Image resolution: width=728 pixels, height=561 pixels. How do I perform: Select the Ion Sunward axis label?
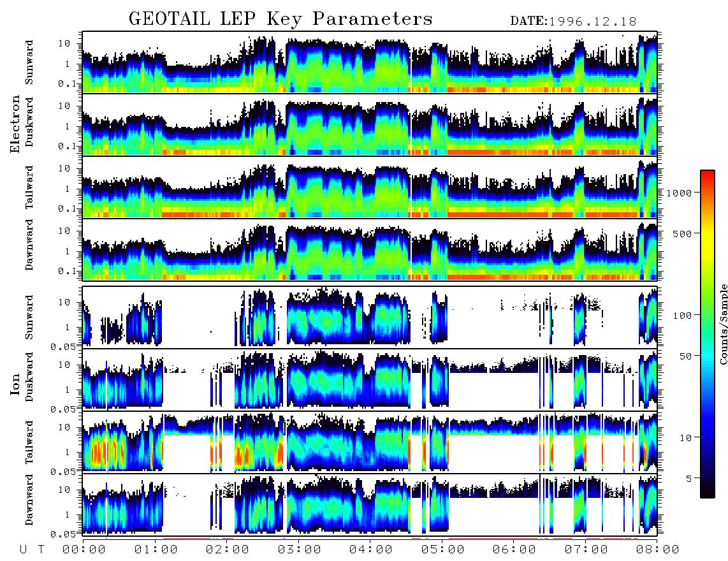(29, 317)
